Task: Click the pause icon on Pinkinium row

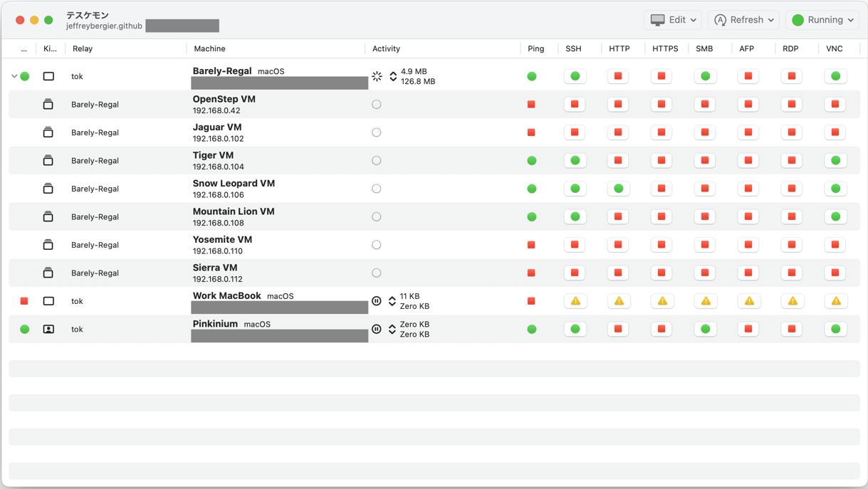Action: tap(377, 329)
